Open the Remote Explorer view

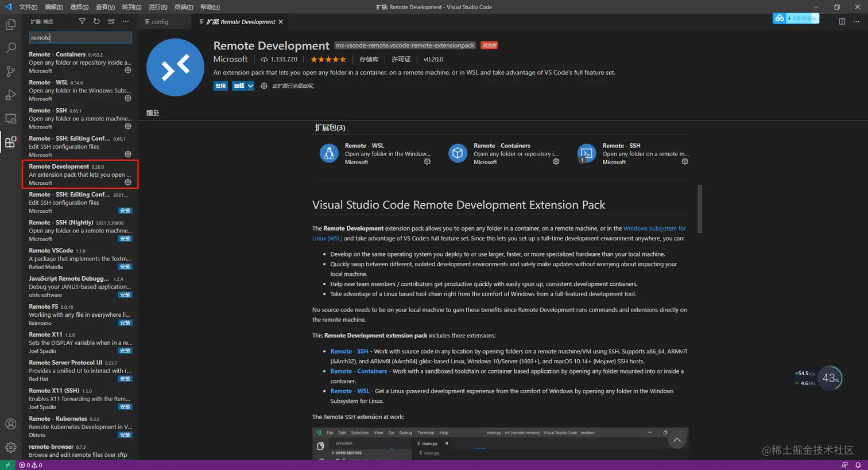pyautogui.click(x=10, y=119)
